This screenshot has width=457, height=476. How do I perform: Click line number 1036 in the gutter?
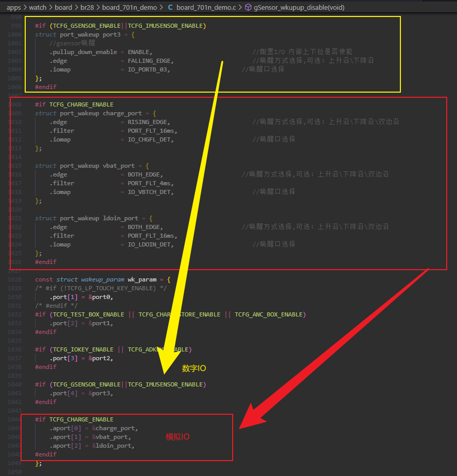tap(14, 350)
